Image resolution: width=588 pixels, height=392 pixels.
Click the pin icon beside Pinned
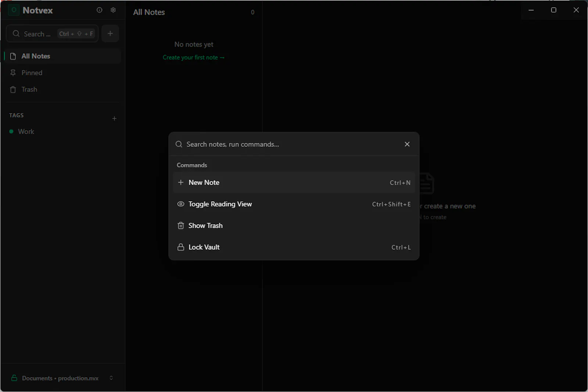13,73
